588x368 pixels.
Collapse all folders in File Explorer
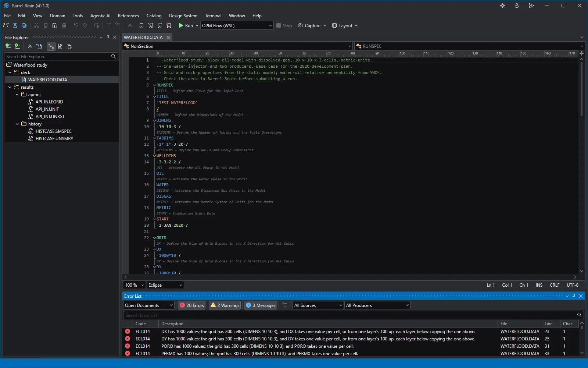[30, 46]
